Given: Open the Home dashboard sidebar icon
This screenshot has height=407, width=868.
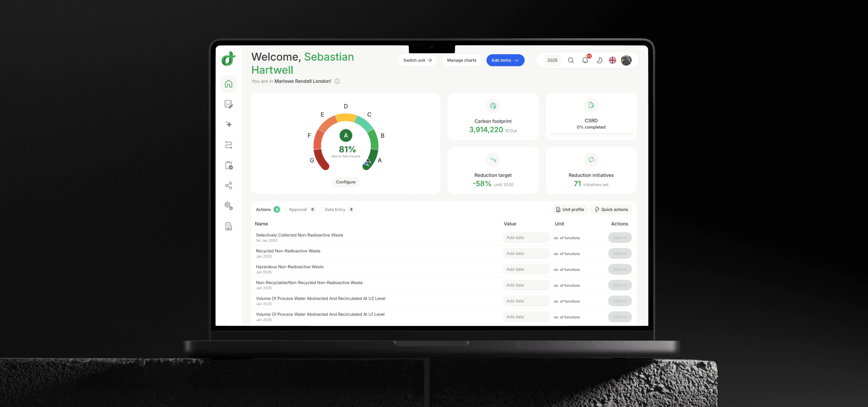Looking at the screenshot, I should (229, 84).
